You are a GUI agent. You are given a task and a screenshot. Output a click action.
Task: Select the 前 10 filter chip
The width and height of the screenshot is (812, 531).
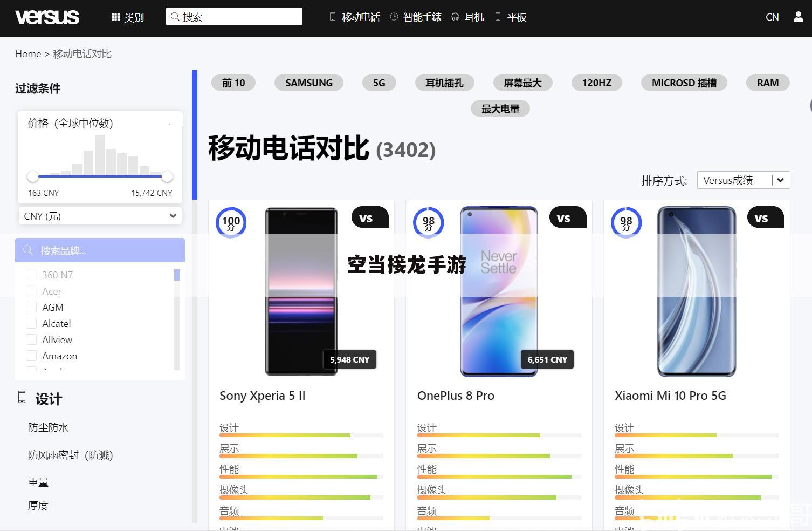[233, 83]
